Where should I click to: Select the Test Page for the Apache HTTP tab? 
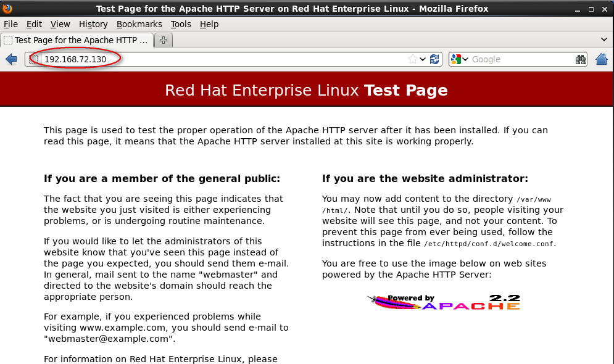(x=77, y=40)
